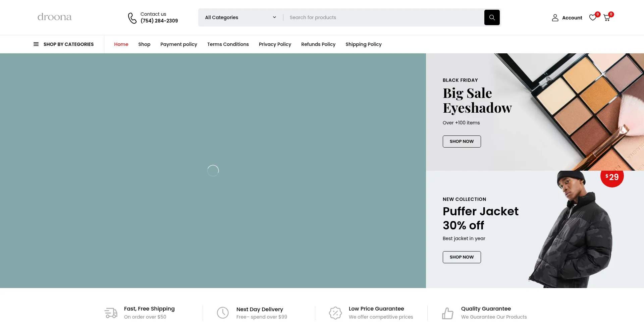Click the user account icon
The width and height of the screenshot is (644, 333).
(555, 18)
